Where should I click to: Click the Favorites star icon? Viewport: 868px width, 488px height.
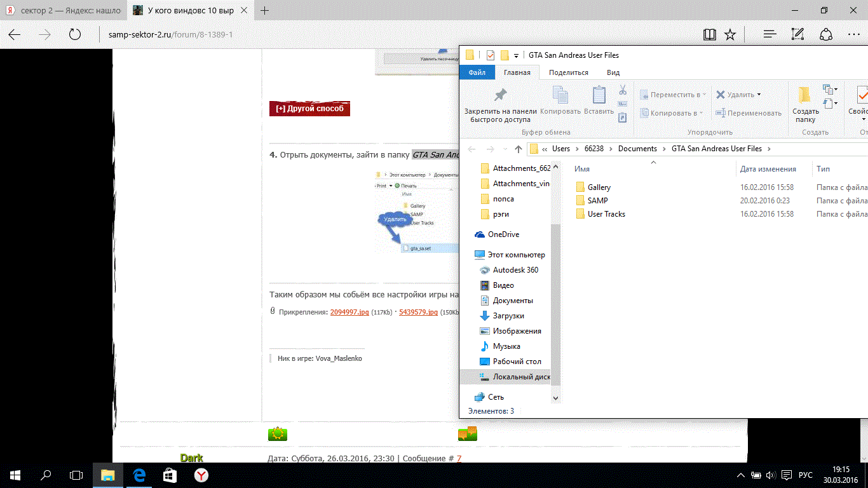point(730,34)
